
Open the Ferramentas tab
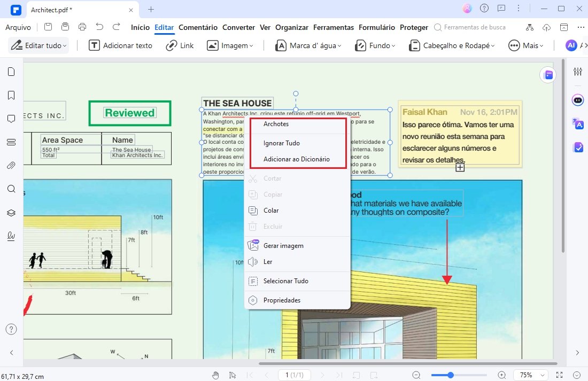click(x=334, y=27)
